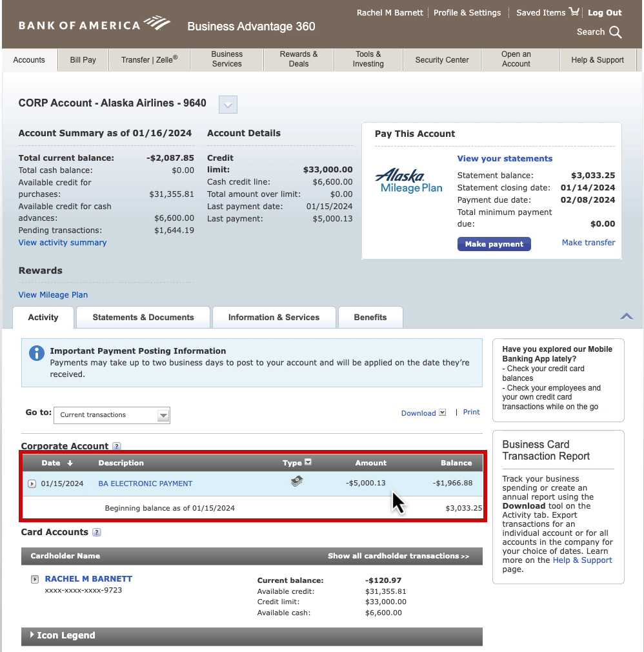Viewport: 644px width, 652px height.
Task: Collapse the account summary with the up chevron
Action: [x=627, y=316]
